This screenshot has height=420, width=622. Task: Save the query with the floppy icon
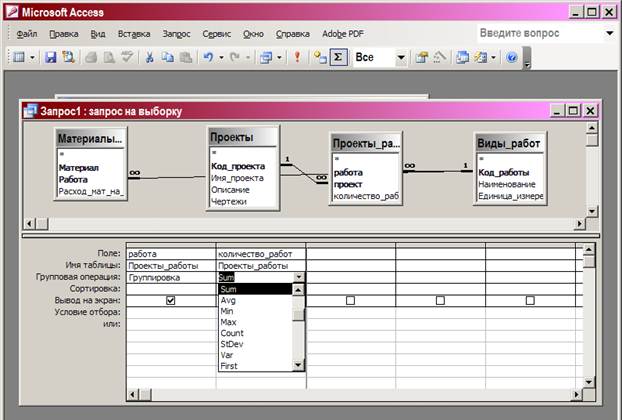coord(50,58)
